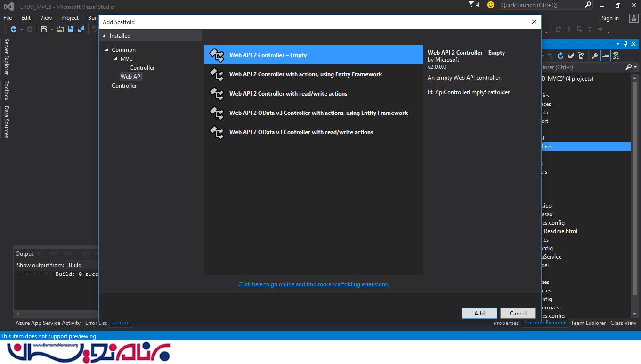Click the Navigate Backward arrow icon
Image resolution: width=641 pixels, height=364 pixels.
14,29
